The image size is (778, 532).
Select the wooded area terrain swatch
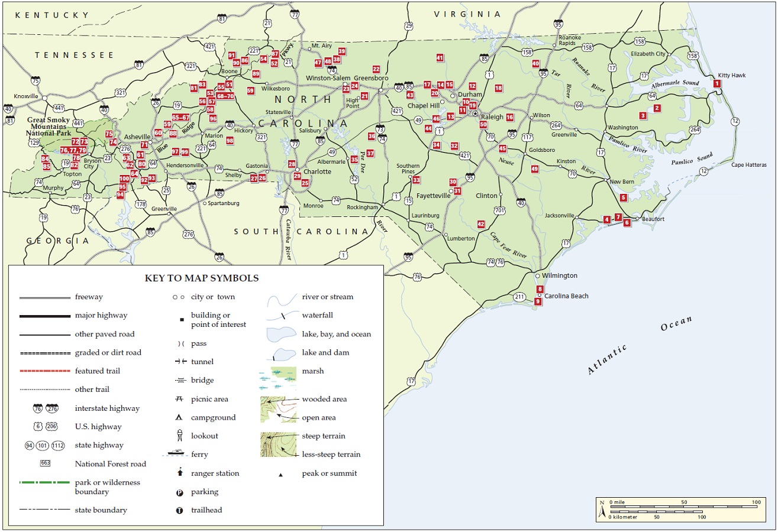tap(277, 408)
